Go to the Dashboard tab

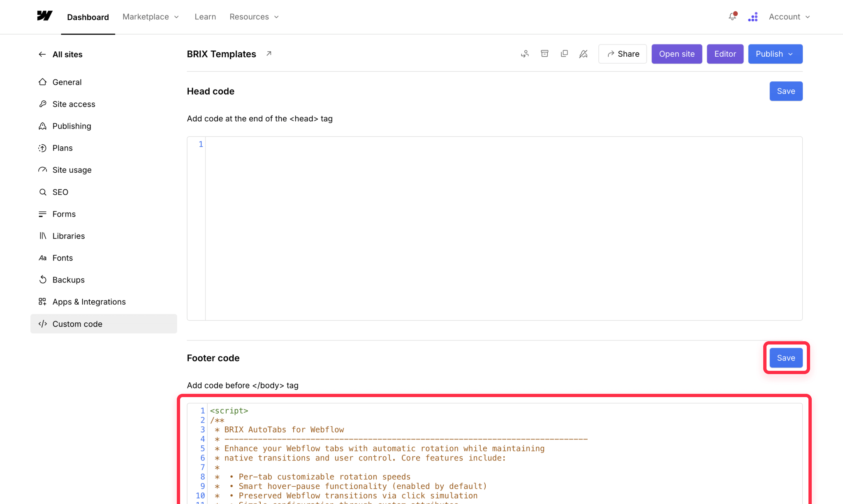click(x=88, y=17)
